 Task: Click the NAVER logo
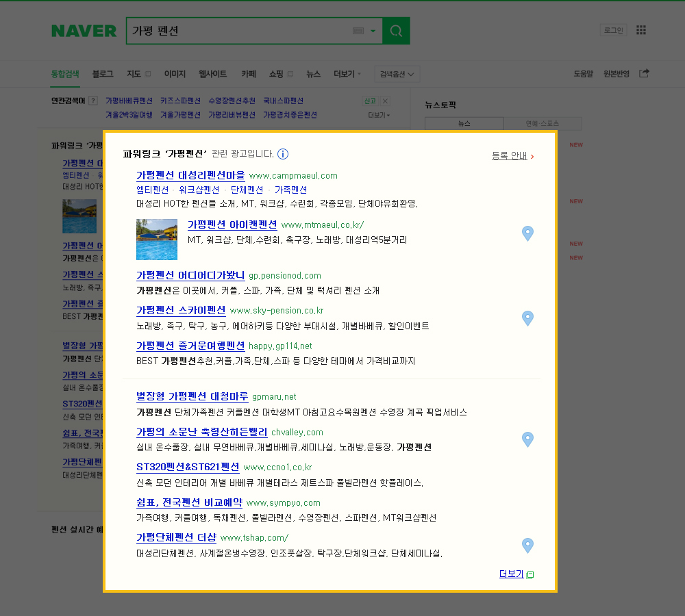[x=84, y=31]
